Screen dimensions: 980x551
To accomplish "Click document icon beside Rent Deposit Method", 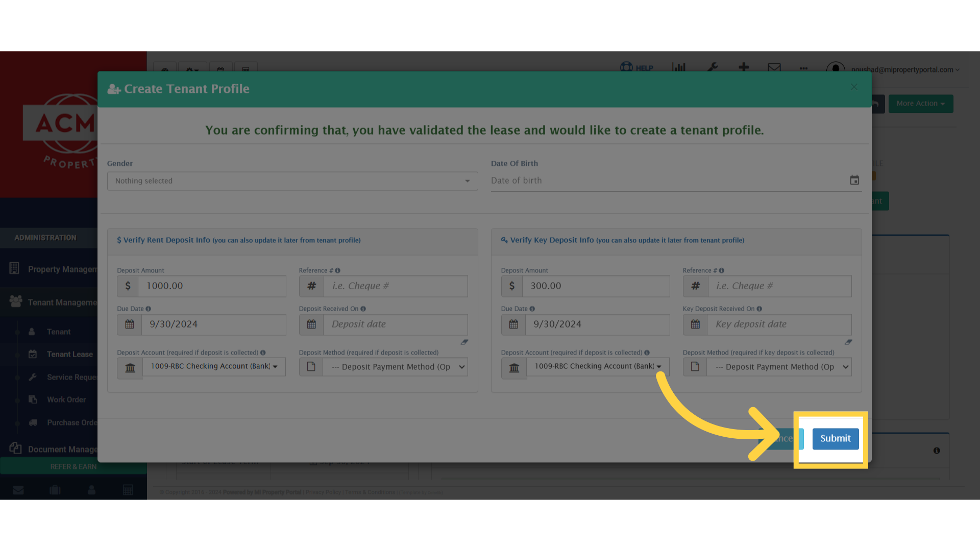I will 311,367.
